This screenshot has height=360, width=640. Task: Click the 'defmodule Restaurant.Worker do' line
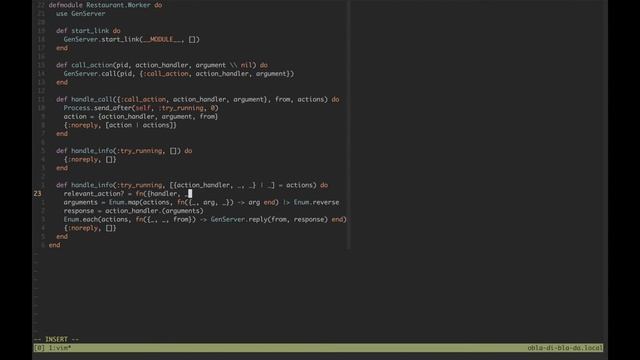[x=105, y=5]
